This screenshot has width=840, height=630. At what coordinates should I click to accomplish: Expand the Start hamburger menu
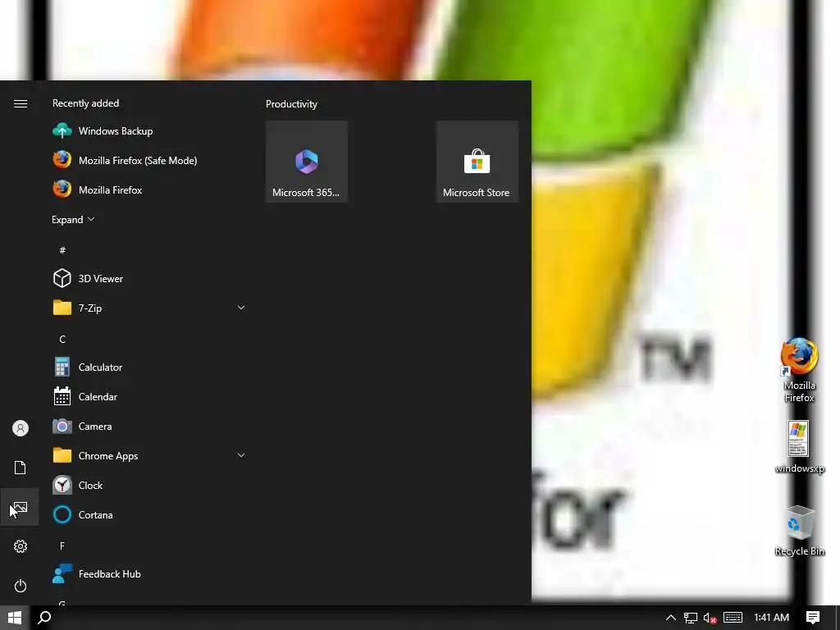[20, 103]
